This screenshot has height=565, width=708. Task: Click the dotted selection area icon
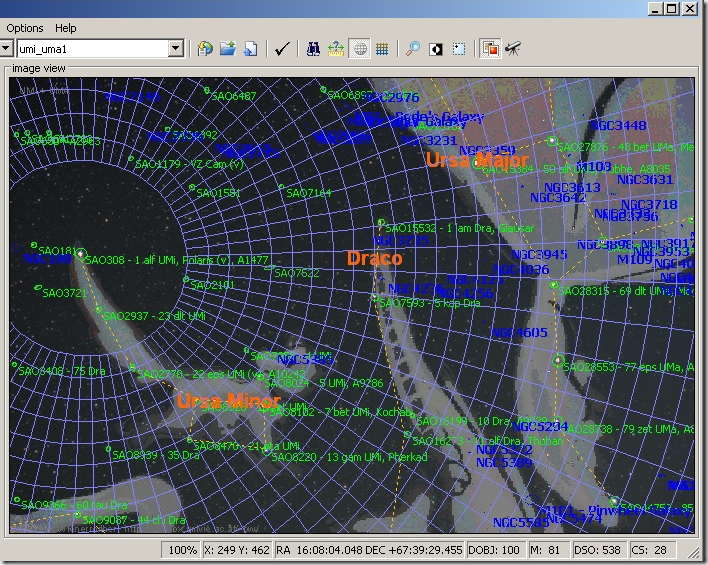pos(459,48)
